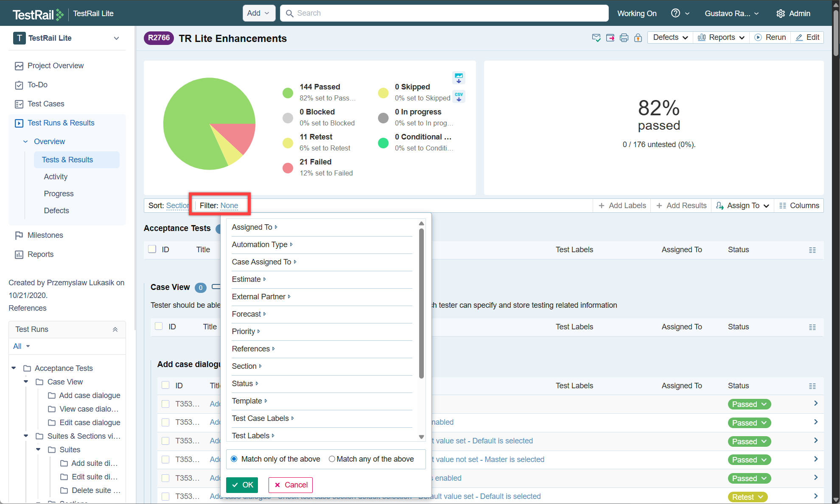Check the select-all checkbox in Acceptance Tests header
Image resolution: width=840 pixels, height=504 pixels.
tap(152, 249)
